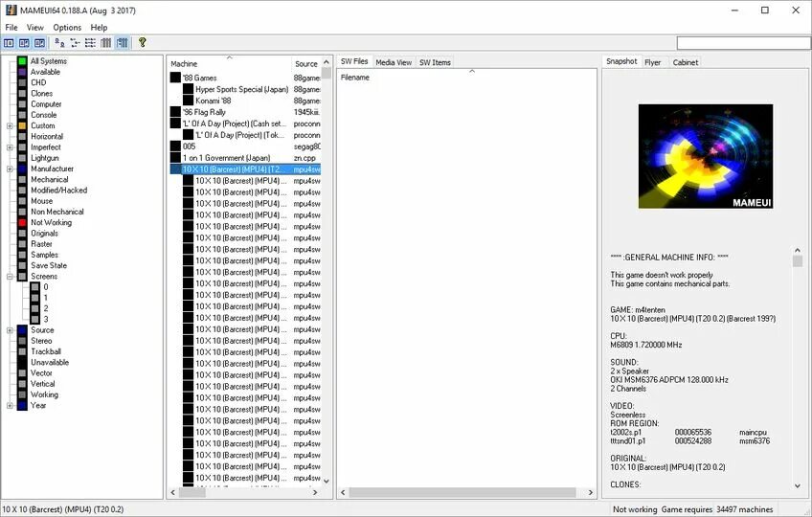This screenshot has width=812, height=517.
Task: Open About via the question mark icon
Action: click(x=143, y=42)
